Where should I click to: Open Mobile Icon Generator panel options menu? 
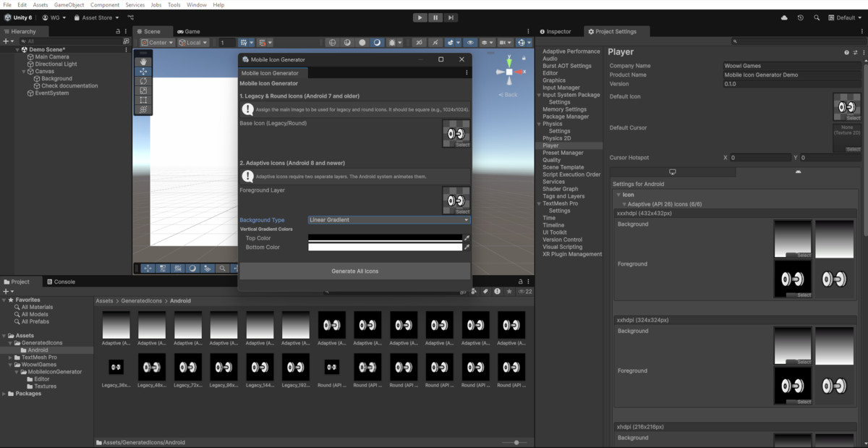coord(467,73)
